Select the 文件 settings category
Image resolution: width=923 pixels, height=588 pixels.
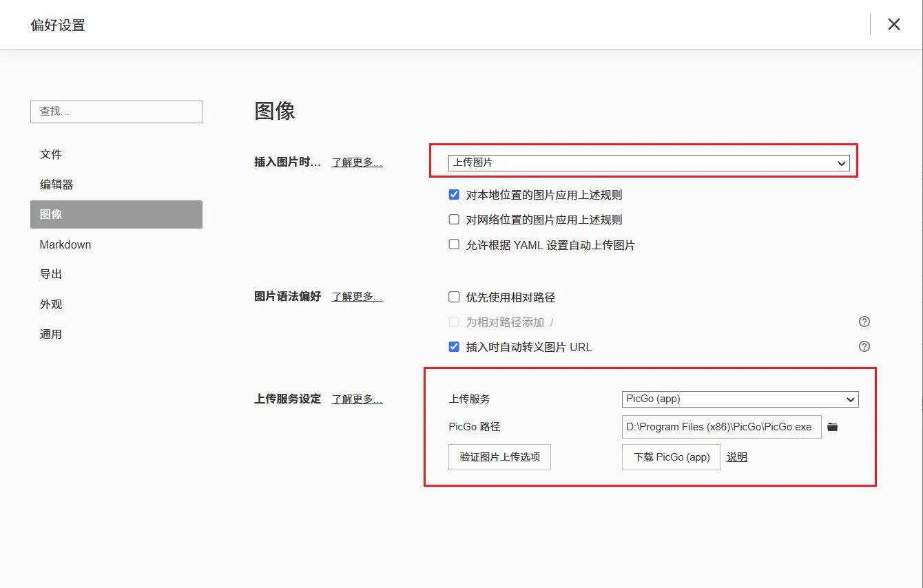click(51, 154)
